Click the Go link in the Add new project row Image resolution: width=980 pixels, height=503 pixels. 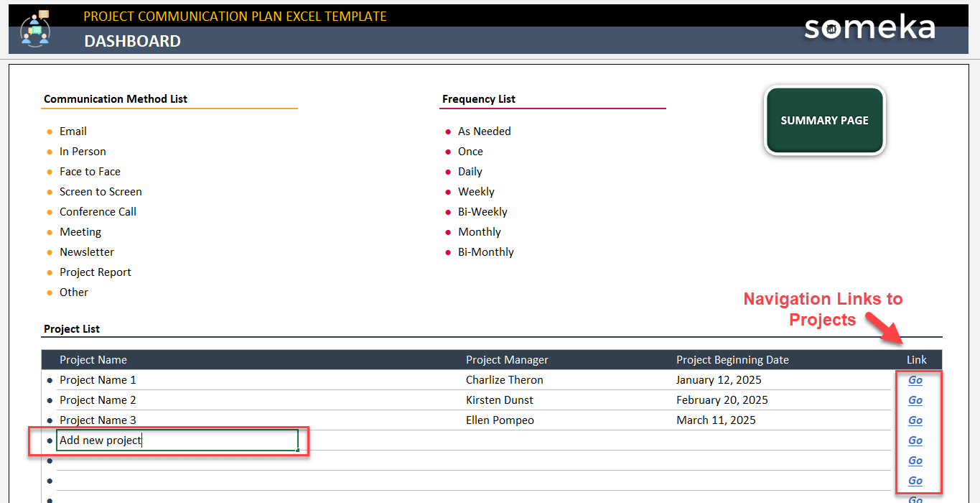[915, 440]
